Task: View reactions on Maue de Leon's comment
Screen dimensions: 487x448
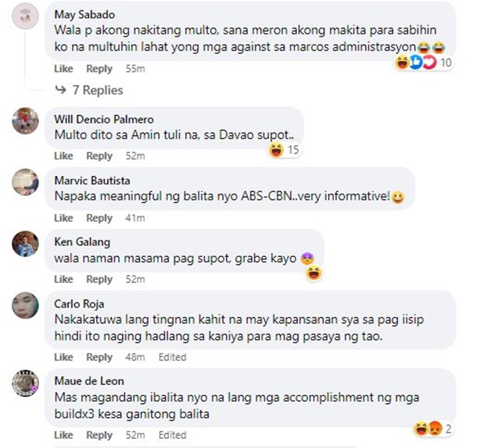Action: (432, 429)
